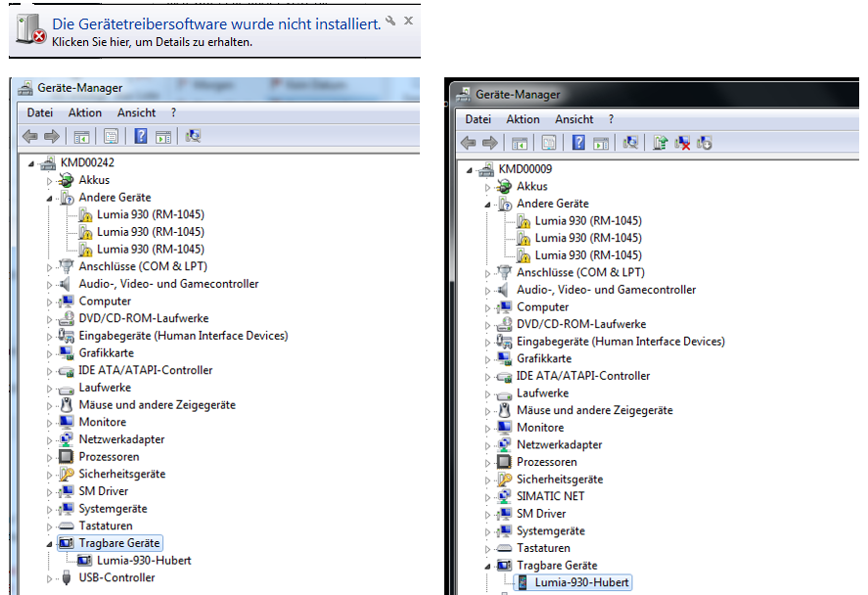868x595 pixels.
Task: Click the wrench icon in notification balloon
Action: [390, 21]
